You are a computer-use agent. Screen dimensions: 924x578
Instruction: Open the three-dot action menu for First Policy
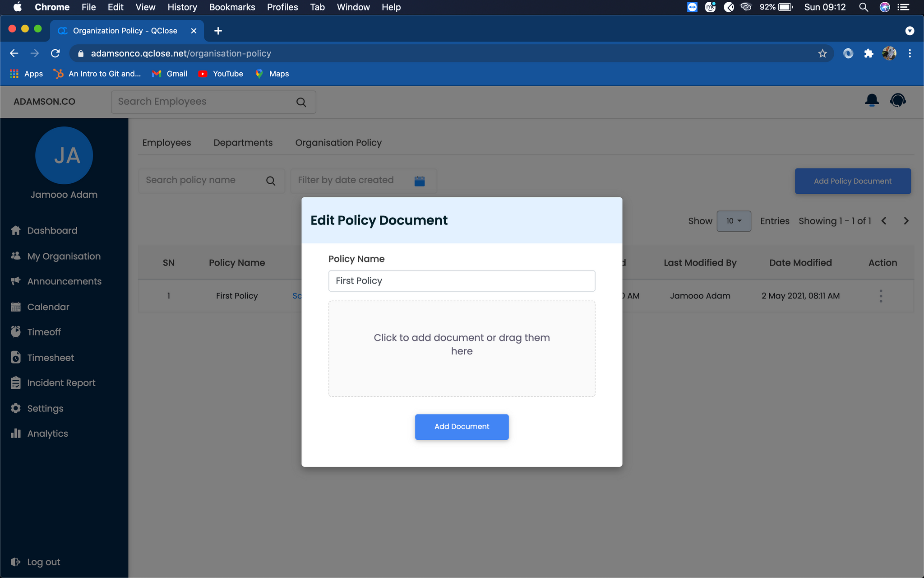point(881,296)
